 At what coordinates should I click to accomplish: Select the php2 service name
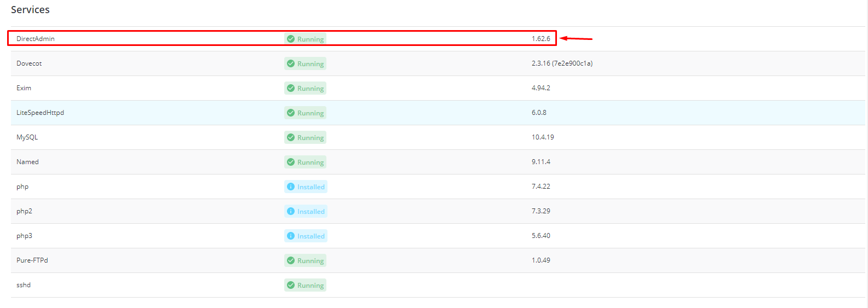click(x=24, y=212)
